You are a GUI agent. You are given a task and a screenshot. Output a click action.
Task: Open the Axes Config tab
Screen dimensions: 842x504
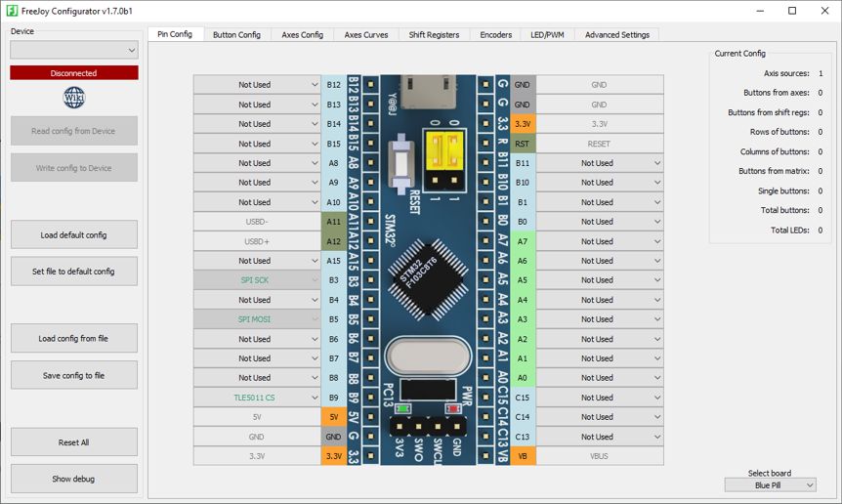click(x=303, y=35)
